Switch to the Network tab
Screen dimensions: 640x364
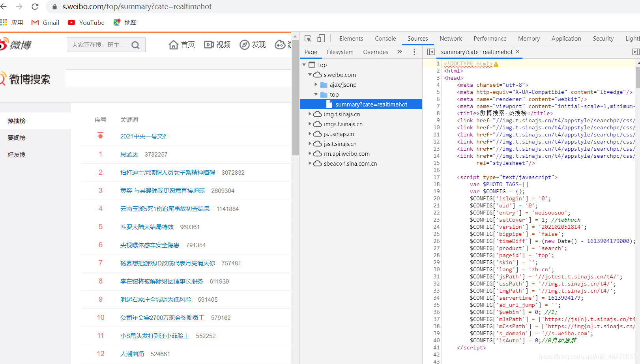tap(451, 38)
